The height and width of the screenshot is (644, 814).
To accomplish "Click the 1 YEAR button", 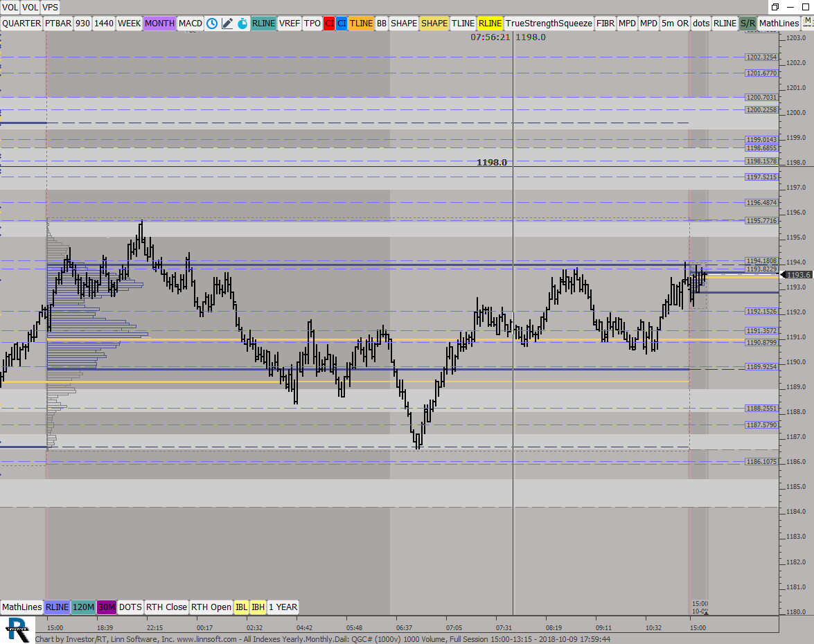I will click(x=283, y=607).
